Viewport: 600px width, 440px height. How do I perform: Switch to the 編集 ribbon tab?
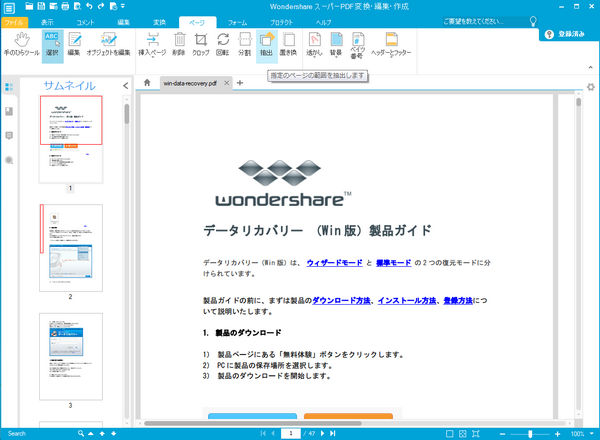123,23
